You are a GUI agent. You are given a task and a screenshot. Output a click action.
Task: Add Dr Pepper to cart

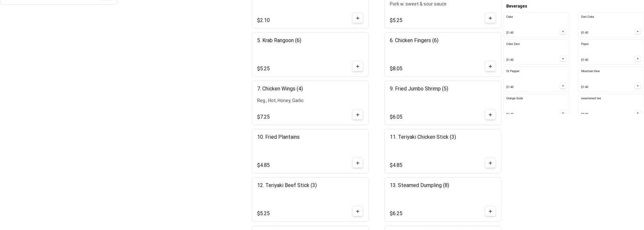coord(563,86)
